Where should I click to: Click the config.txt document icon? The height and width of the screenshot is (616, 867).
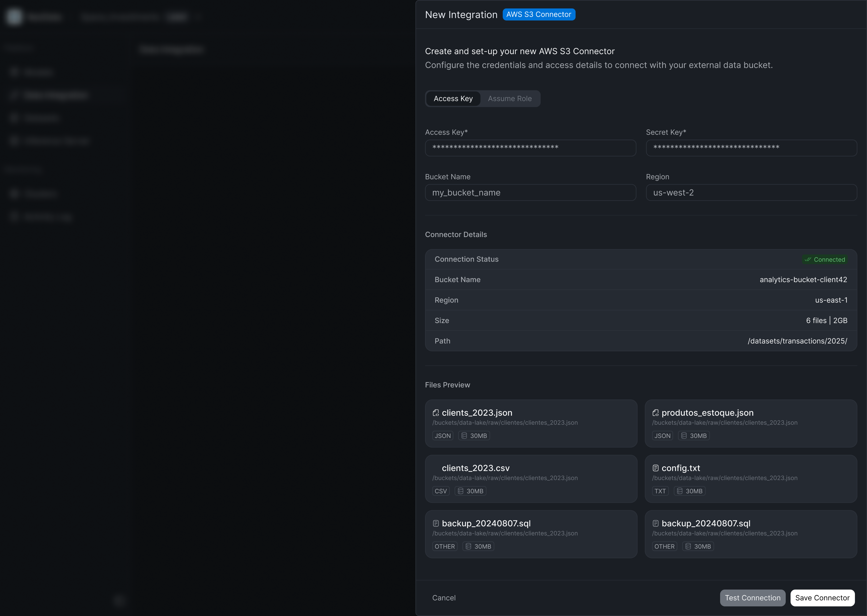(x=656, y=468)
